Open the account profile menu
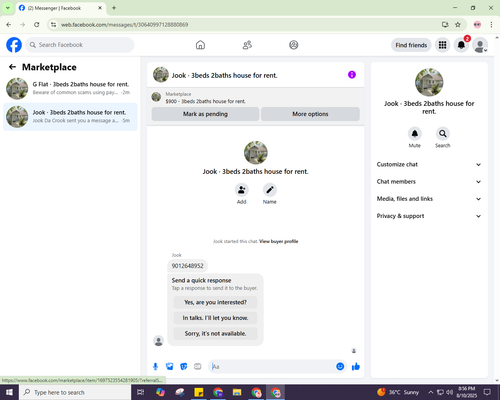This screenshot has width=500, height=400. click(x=480, y=45)
